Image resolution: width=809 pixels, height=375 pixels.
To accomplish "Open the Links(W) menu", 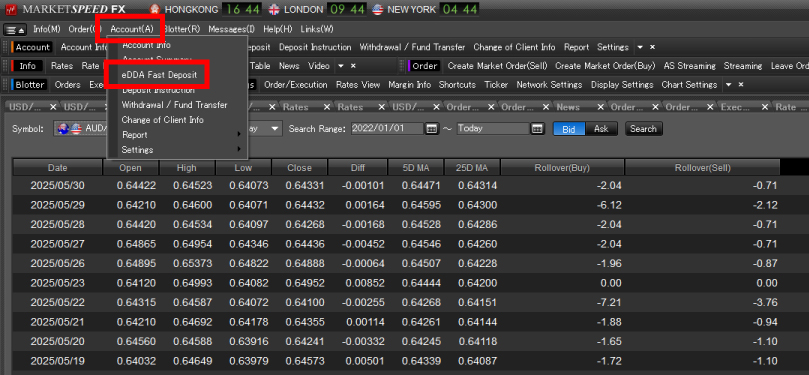I will tap(316, 29).
